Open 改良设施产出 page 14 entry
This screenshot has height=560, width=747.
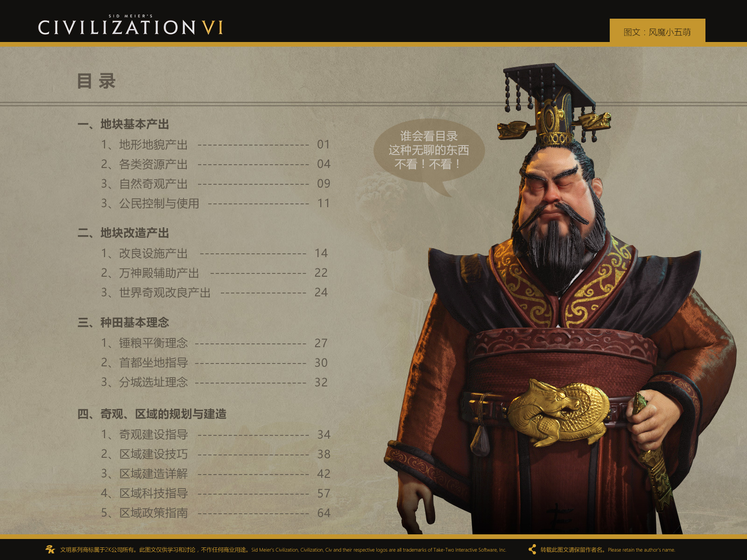[214, 253]
